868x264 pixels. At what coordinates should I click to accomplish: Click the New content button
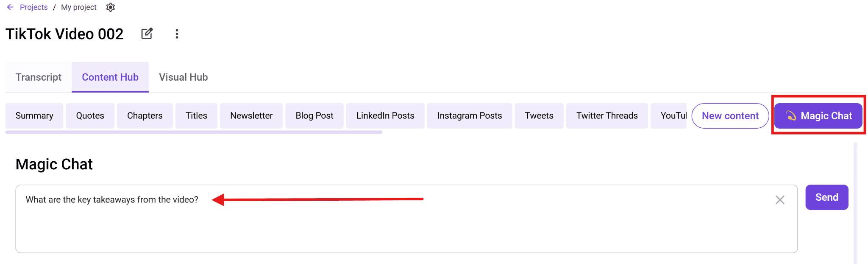730,116
